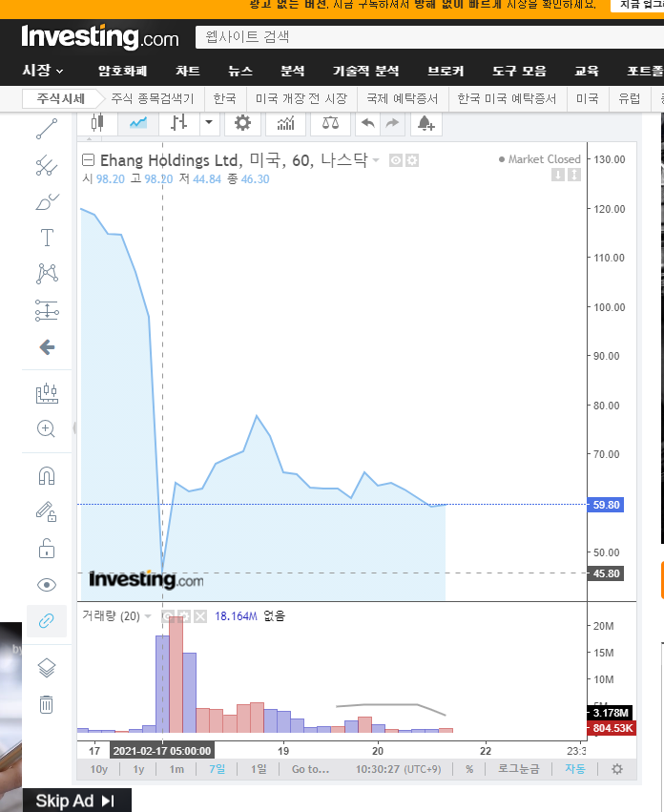Remove the volume indicator with X
This screenshot has width=664, height=812.
pyautogui.click(x=200, y=616)
